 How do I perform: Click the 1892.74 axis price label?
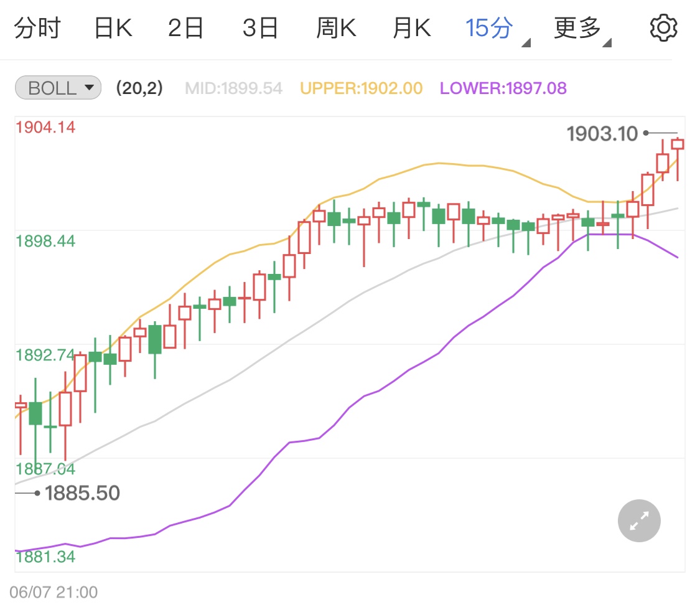pyautogui.click(x=45, y=355)
